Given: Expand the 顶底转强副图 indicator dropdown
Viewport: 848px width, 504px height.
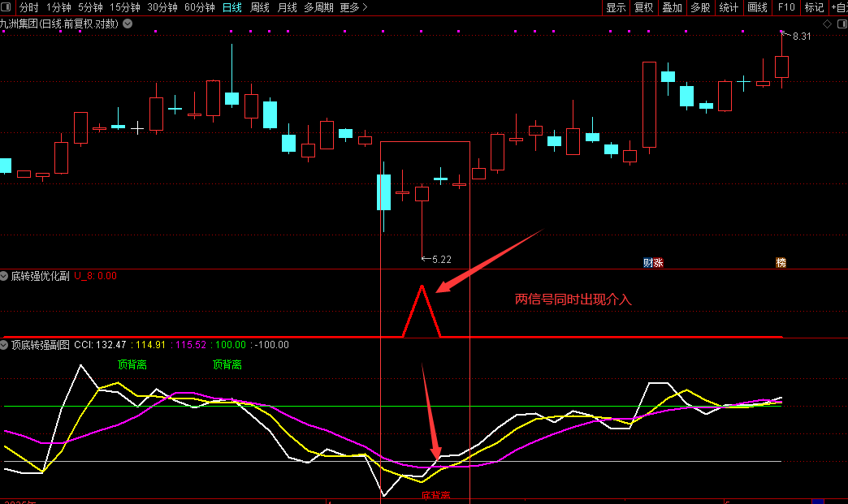Looking at the screenshot, I should coord(4,345).
